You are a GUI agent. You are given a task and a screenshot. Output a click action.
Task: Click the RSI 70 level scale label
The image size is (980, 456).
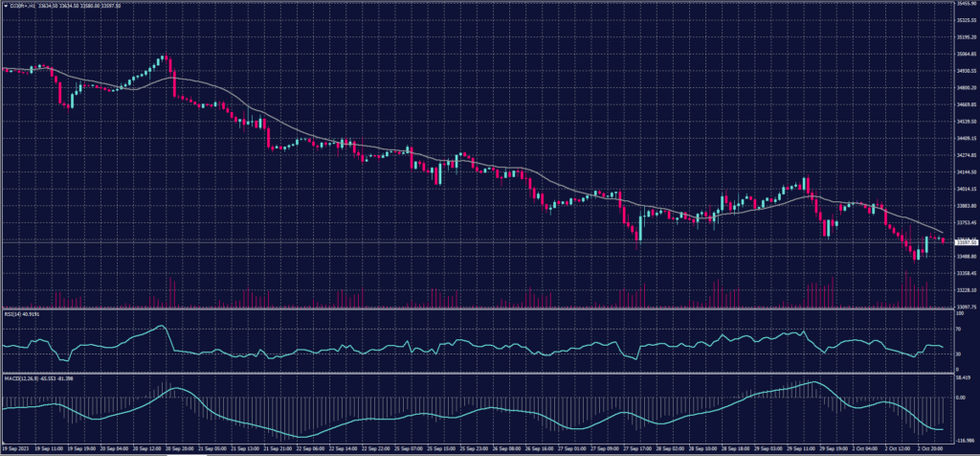[x=958, y=329]
